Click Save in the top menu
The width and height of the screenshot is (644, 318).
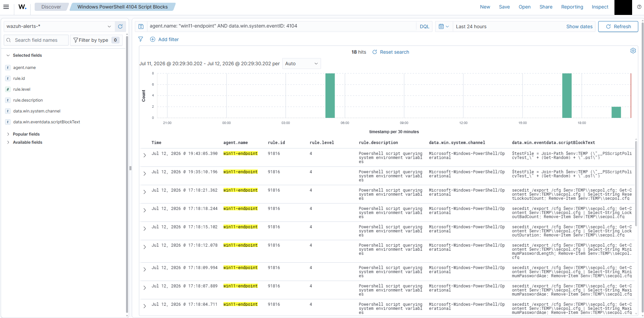504,7
